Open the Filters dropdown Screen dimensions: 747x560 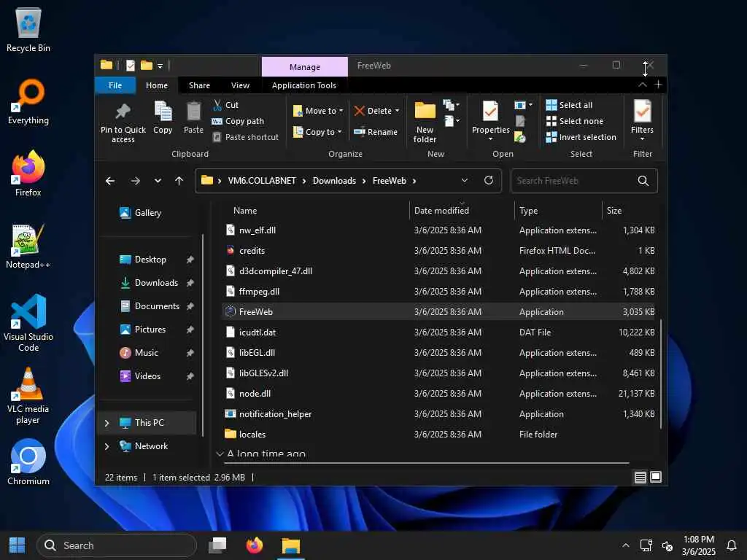pos(642,121)
